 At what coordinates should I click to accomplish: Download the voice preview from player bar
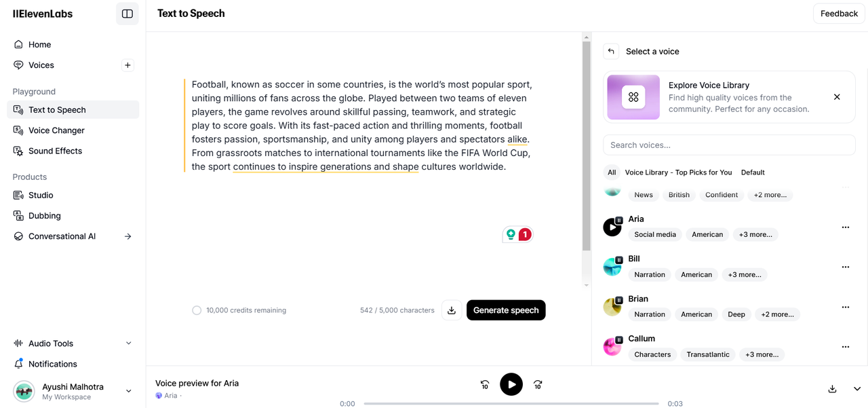(x=832, y=389)
